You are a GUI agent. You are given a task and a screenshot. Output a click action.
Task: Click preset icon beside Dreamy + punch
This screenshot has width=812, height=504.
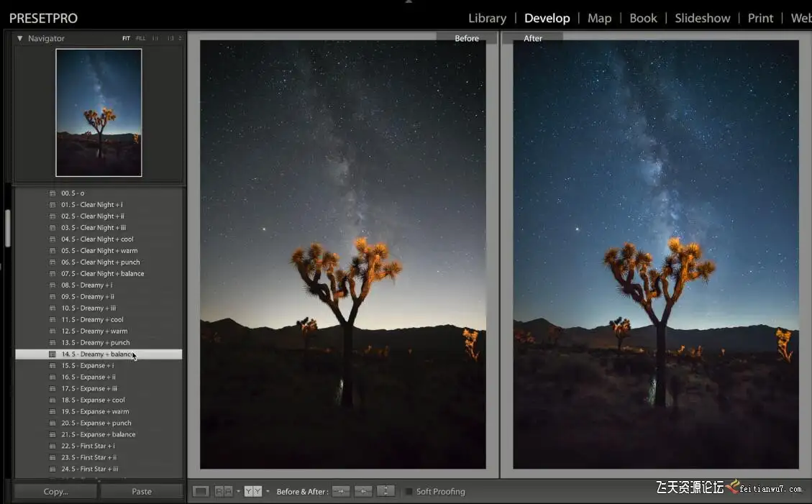pyautogui.click(x=53, y=342)
